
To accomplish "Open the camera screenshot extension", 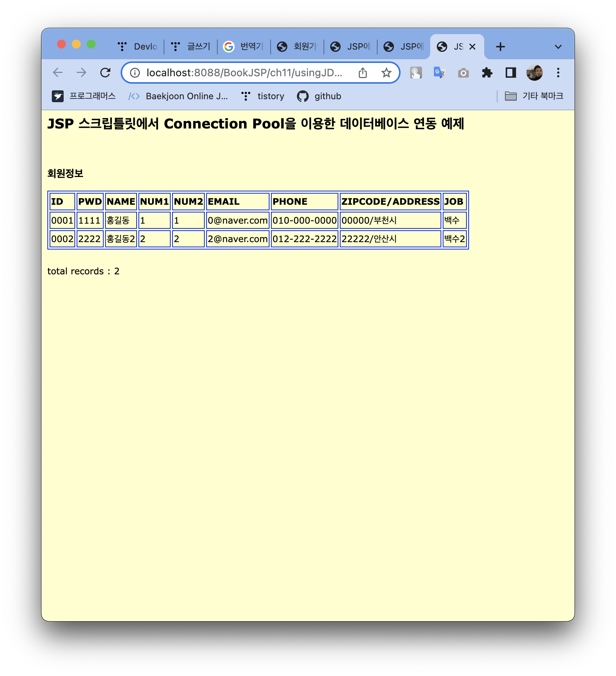I will [x=463, y=73].
